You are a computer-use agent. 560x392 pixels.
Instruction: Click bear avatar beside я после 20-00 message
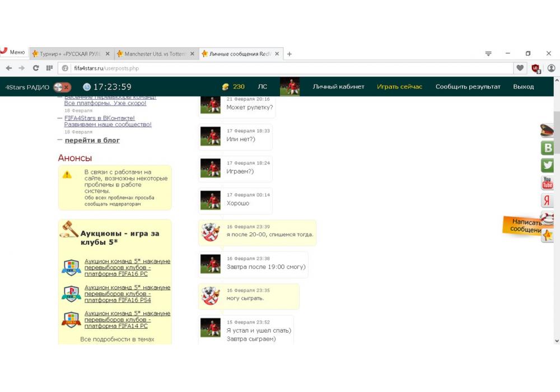coord(211,232)
